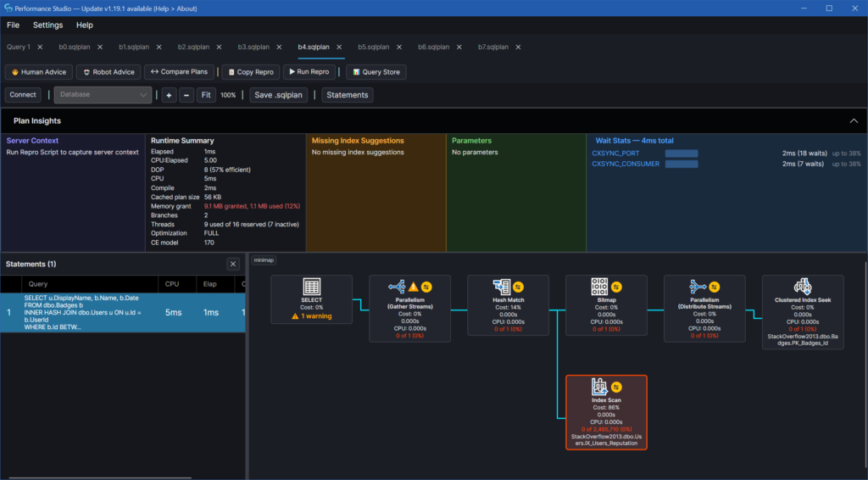868x480 pixels.
Task: Click Copy Repro button
Action: click(x=251, y=72)
